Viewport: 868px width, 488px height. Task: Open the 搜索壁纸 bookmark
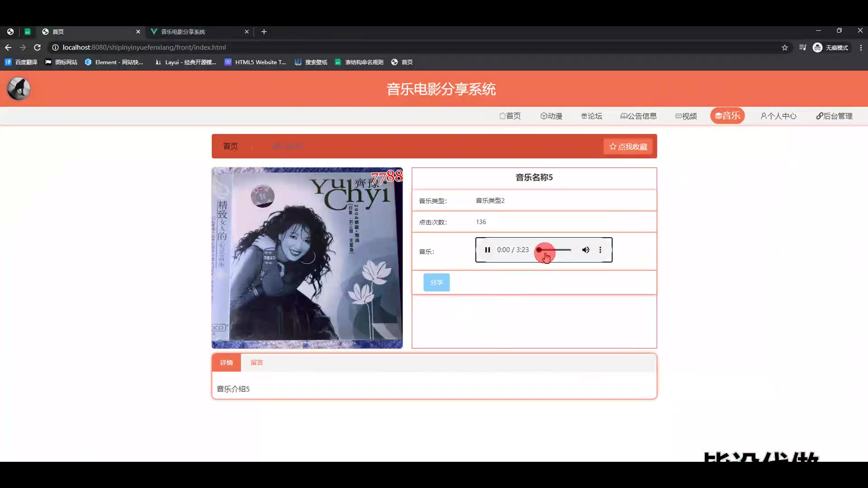(x=311, y=62)
